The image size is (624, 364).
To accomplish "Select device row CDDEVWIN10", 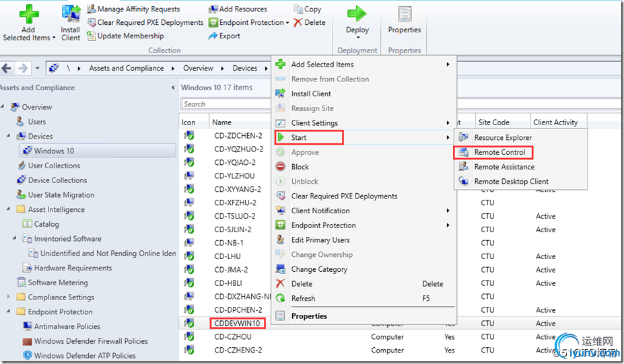I will click(x=238, y=323).
